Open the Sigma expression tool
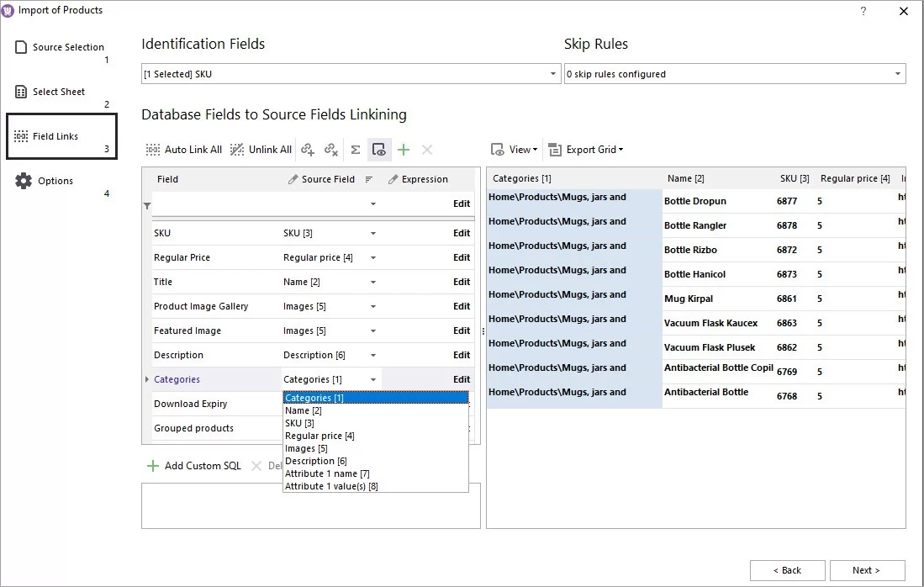 tap(356, 149)
